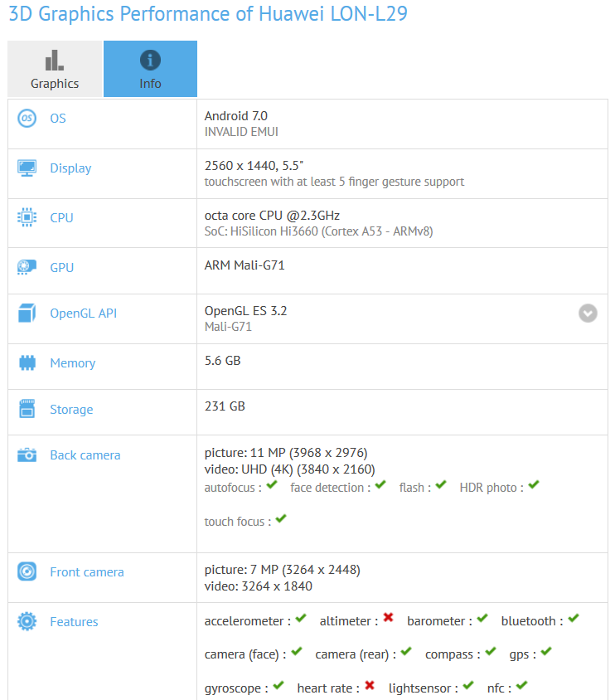Click the OS row icon
615x700 pixels.
tap(27, 119)
